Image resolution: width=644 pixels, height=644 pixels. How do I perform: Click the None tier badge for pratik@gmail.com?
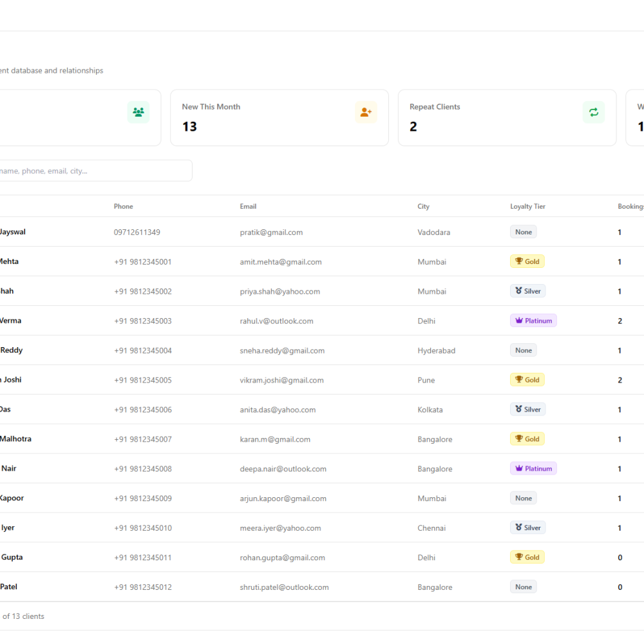[x=523, y=232]
